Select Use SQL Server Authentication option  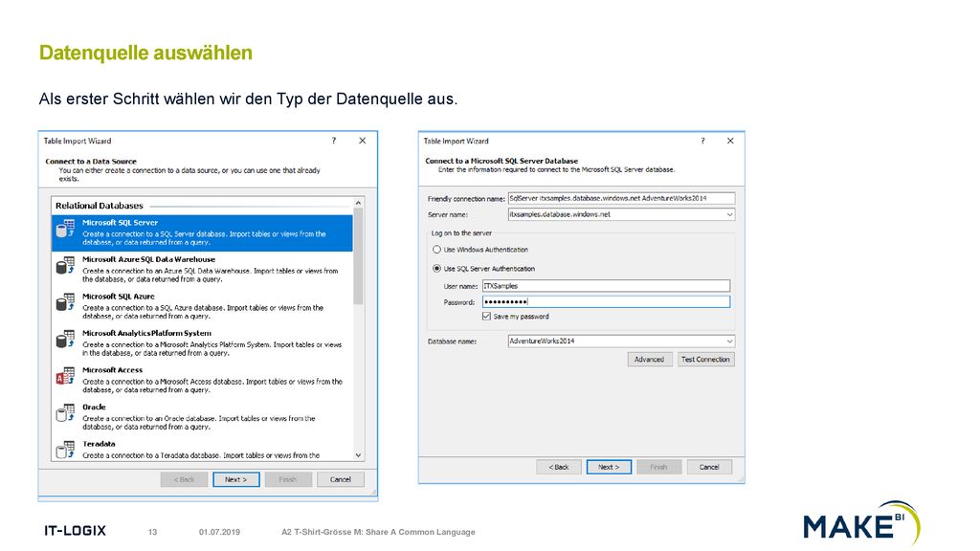coord(436,269)
